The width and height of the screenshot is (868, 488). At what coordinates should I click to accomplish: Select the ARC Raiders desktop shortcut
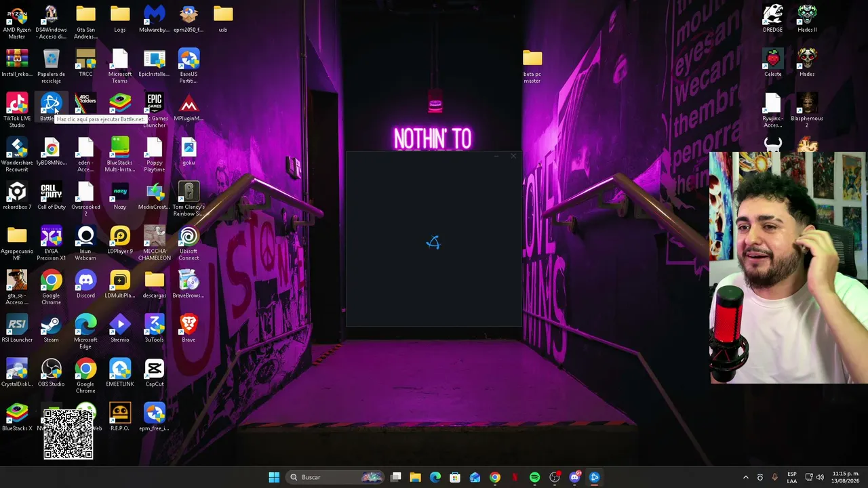coord(85,104)
